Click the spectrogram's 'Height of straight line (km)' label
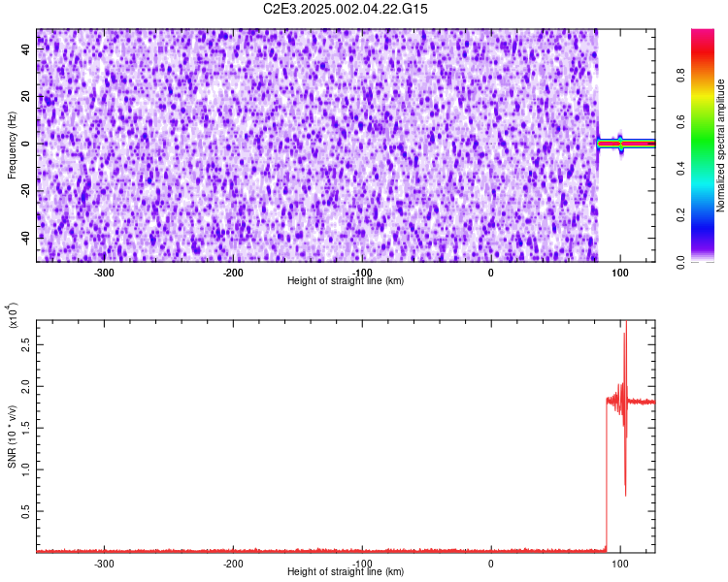Image resolution: width=728 pixels, height=582 pixels. [346, 280]
